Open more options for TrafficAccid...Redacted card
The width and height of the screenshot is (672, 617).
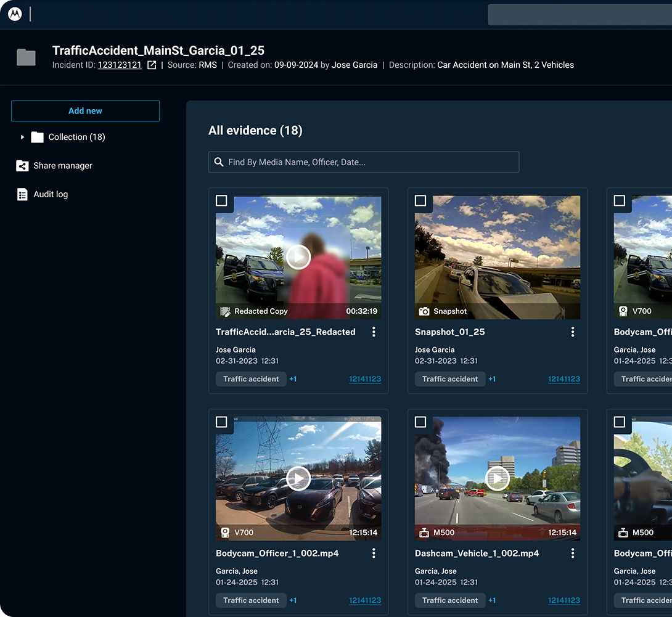pyautogui.click(x=374, y=332)
